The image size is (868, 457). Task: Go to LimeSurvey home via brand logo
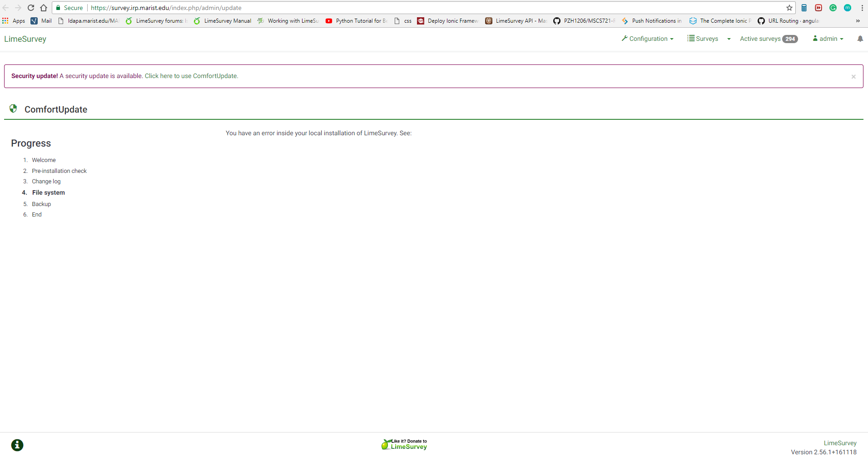click(x=25, y=39)
